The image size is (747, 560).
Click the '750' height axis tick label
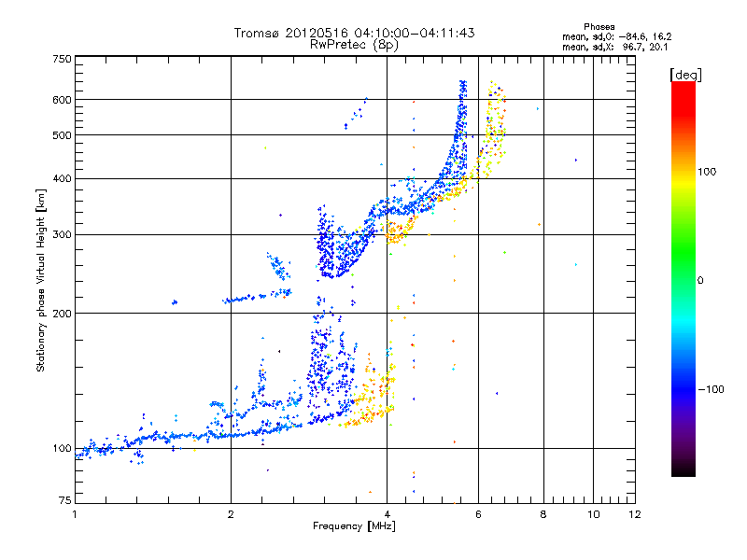tap(62, 59)
